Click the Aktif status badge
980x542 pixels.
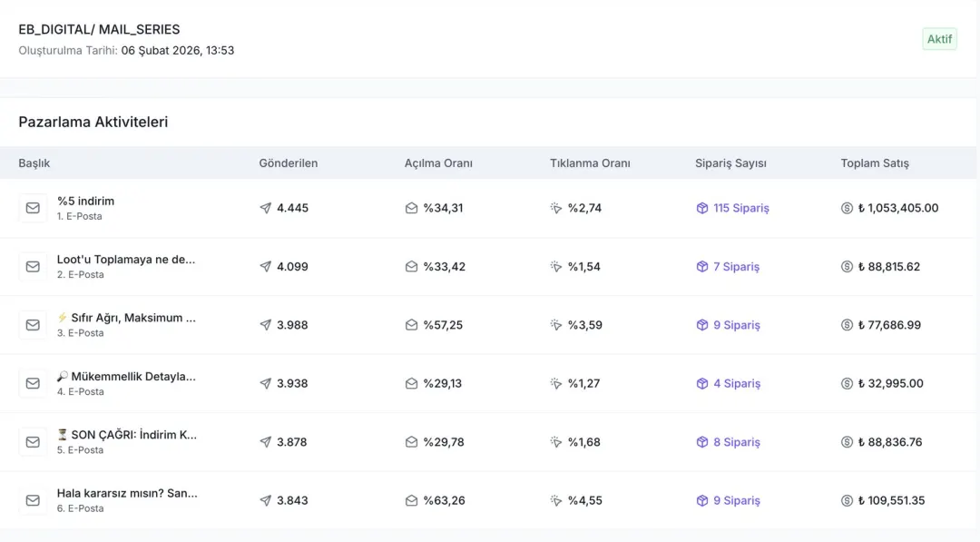click(939, 39)
